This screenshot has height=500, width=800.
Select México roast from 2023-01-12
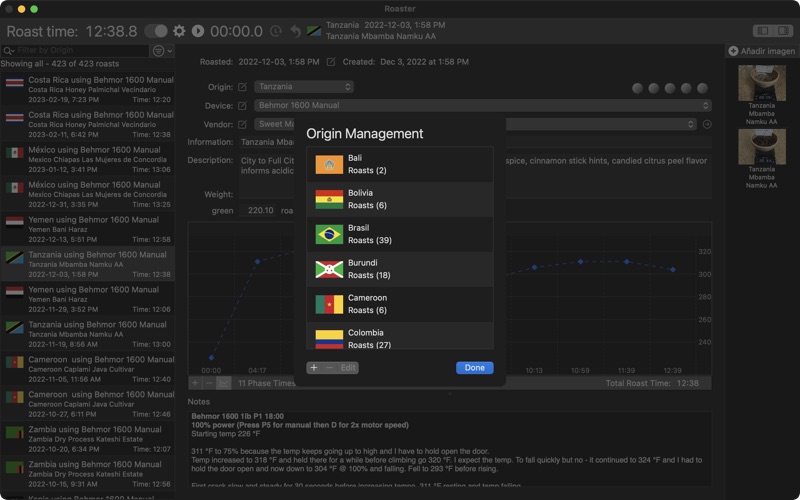pos(87,159)
